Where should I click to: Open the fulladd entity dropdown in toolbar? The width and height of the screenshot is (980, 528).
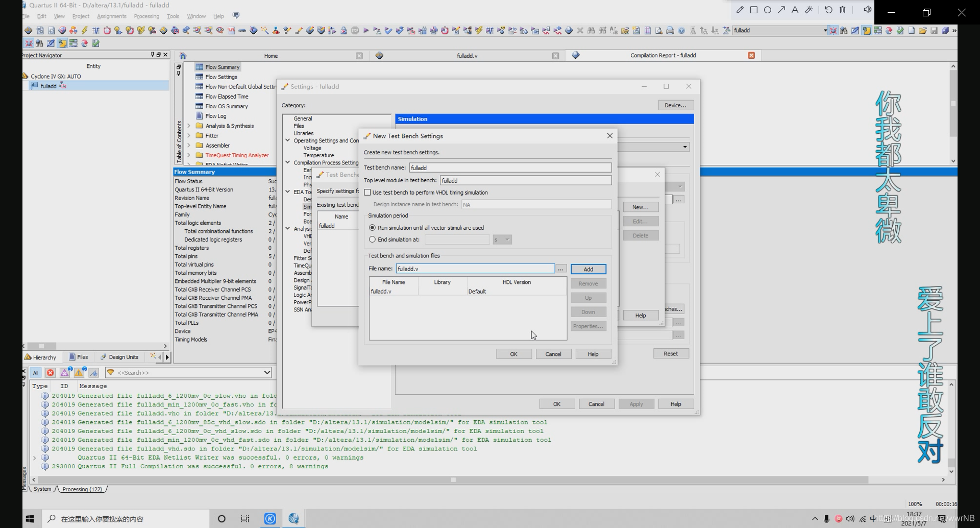(825, 31)
